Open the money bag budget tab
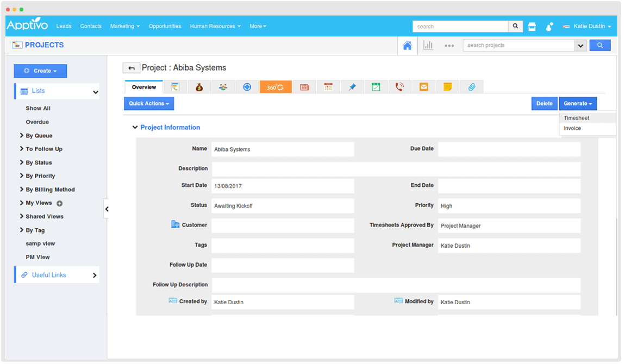 pos(199,87)
